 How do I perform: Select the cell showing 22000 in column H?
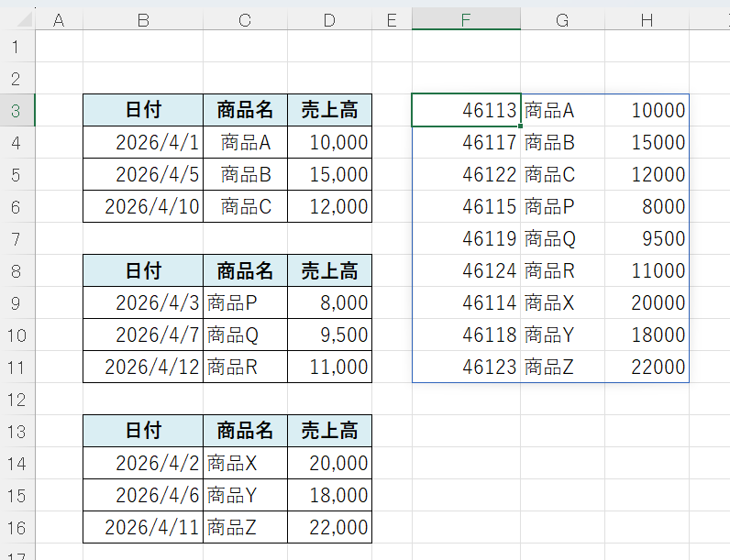(647, 367)
